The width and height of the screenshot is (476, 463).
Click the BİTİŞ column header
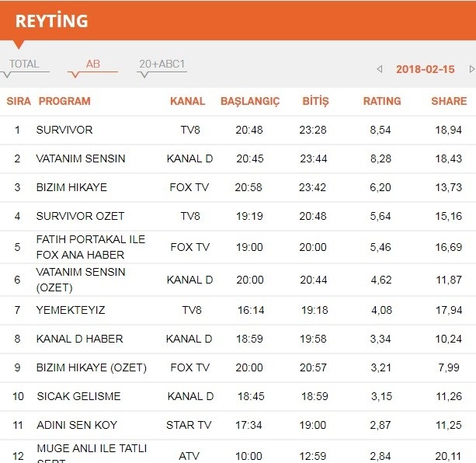(x=315, y=101)
